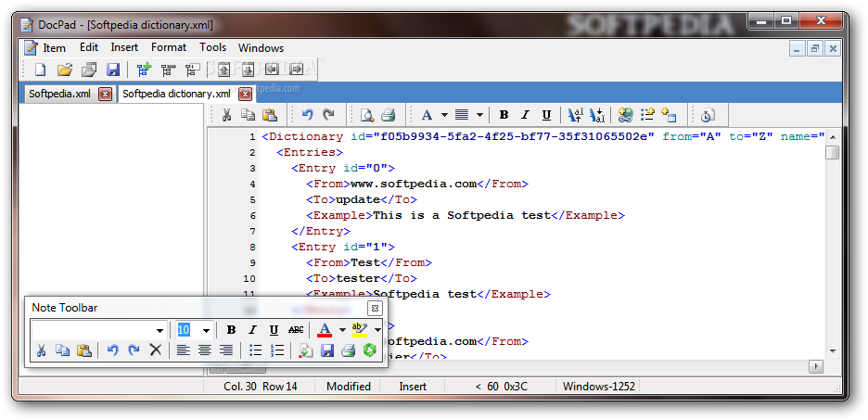This screenshot has height=420, width=868.
Task: Toggle strikethrough ABC in the Note Toolbar
Action: (296, 330)
